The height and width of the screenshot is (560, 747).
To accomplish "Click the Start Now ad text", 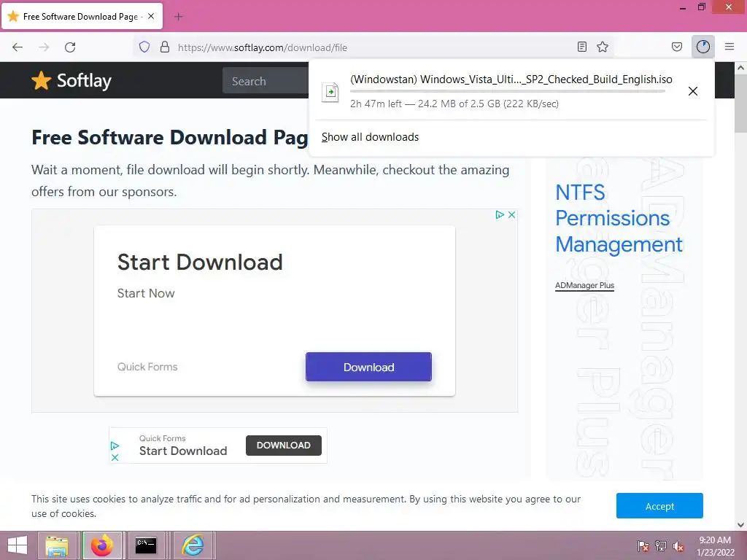I will click(x=146, y=293).
